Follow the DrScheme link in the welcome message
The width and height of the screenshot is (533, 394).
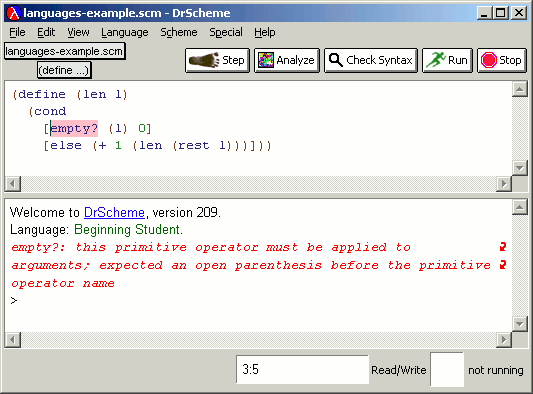pos(114,213)
